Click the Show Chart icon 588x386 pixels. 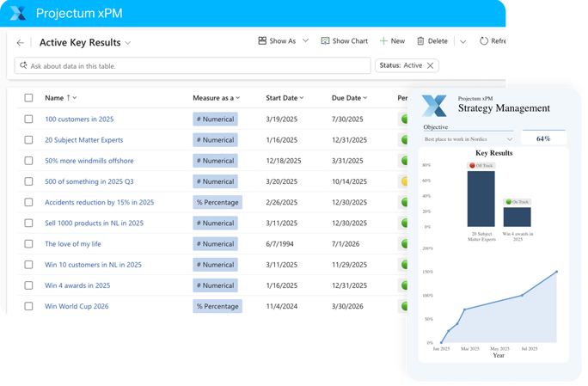point(325,41)
